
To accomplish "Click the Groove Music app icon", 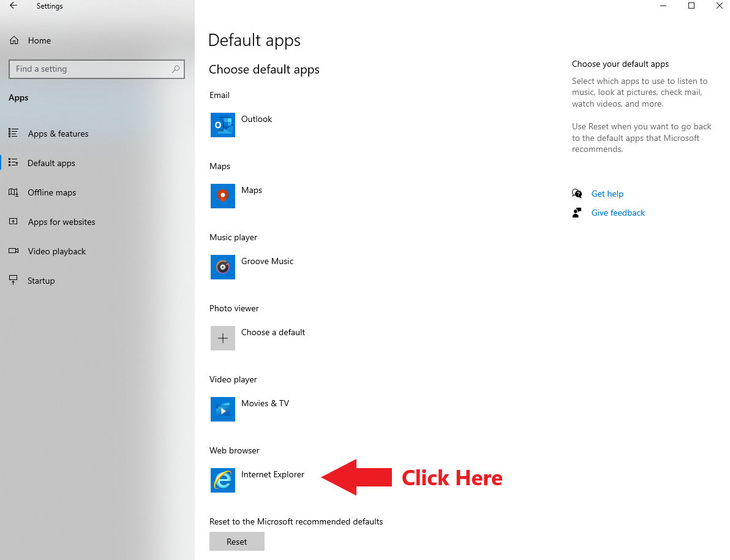I will coord(222,267).
